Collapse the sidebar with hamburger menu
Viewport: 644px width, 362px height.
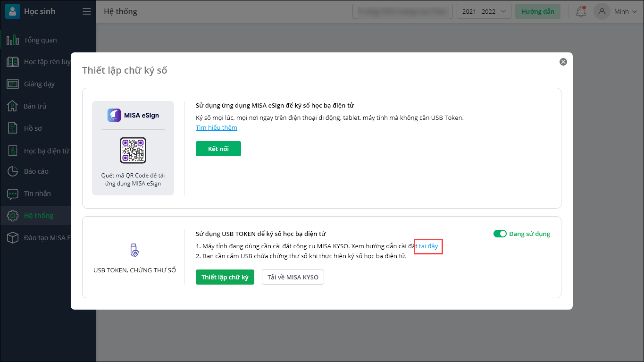coord(87,11)
